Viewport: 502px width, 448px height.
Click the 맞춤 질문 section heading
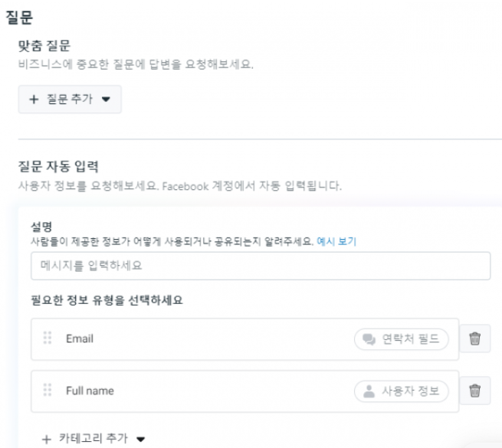[x=44, y=46]
